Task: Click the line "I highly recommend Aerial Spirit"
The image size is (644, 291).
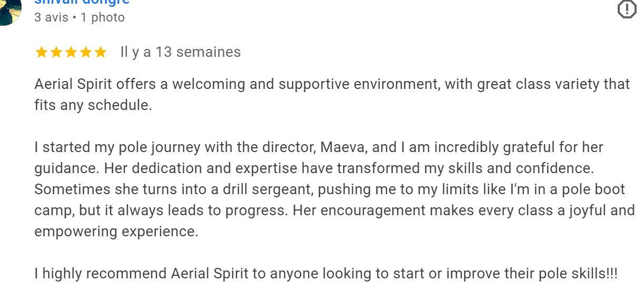Action: [x=325, y=274]
